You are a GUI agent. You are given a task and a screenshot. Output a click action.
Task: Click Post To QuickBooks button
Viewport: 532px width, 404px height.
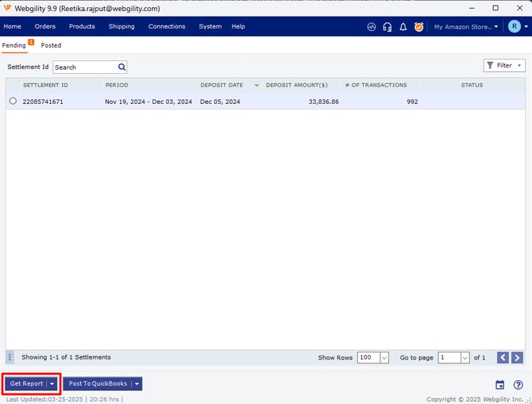pos(98,384)
